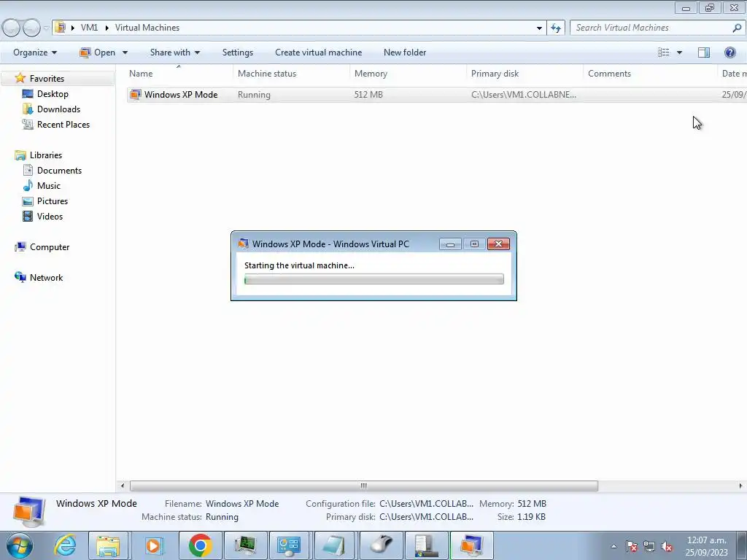Click the change view icon
Image resolution: width=747 pixels, height=560 pixels.
[664, 52]
